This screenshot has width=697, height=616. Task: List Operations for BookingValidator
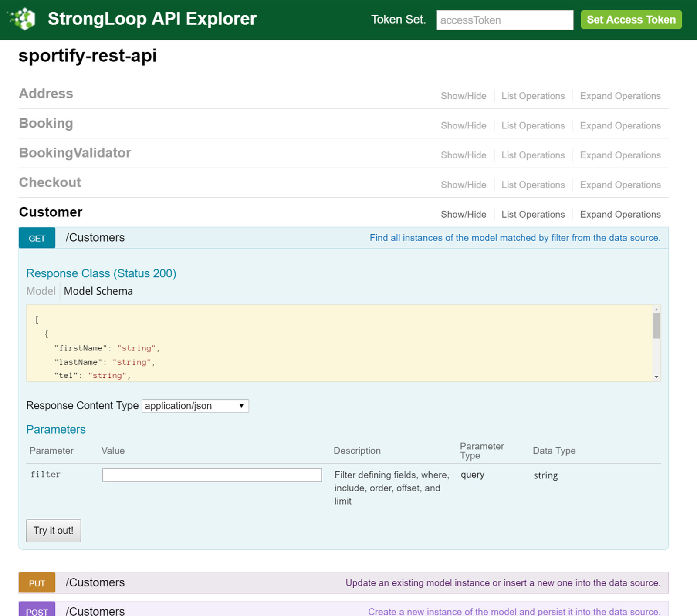533,155
